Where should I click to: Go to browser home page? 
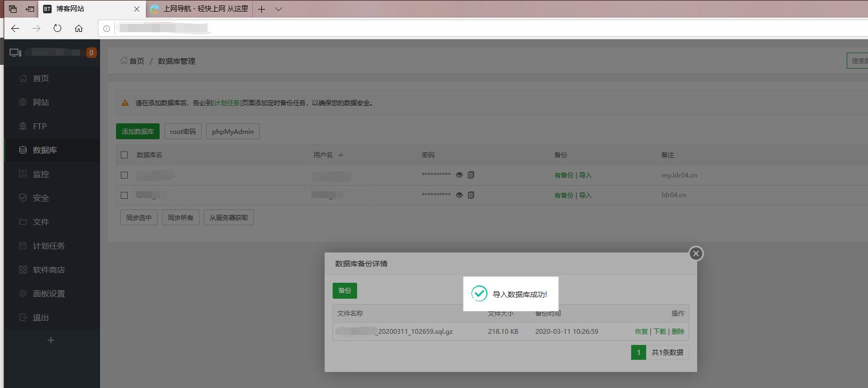tap(79, 29)
